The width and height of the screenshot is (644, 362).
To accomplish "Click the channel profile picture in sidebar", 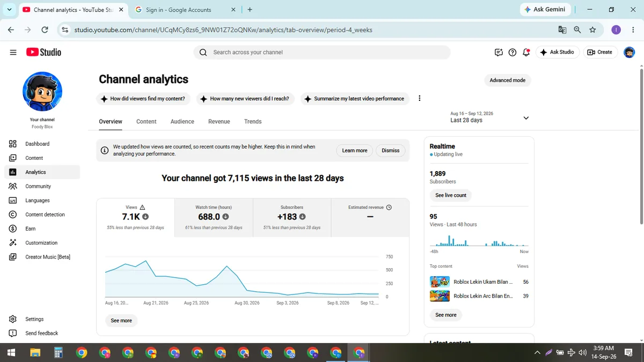I will coord(42,92).
